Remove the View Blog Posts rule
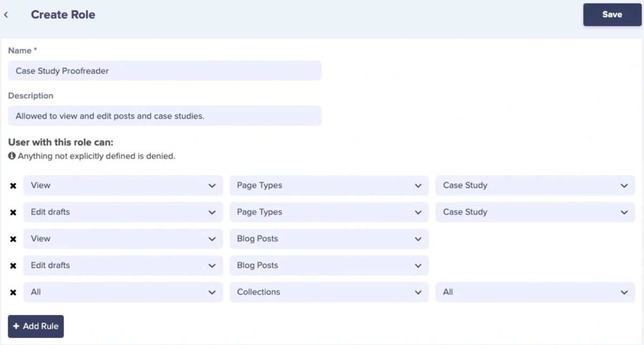The image size is (644, 345). pyautogui.click(x=13, y=239)
